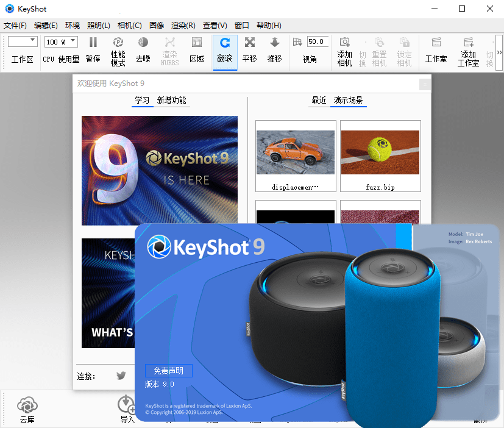Viewport: 504px width, 428px height.
Task: Open the 相机(C) menu
Action: (x=130, y=26)
